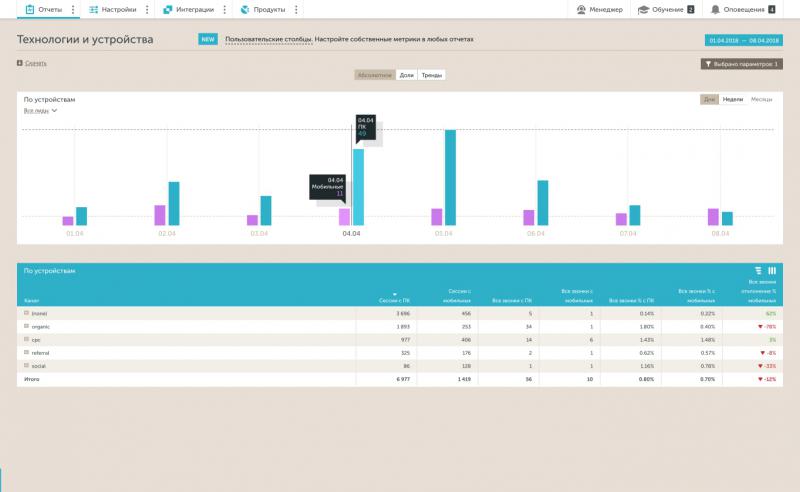This screenshot has height=492, width=800.
Task: Click the Настройки sliders icon
Action: click(x=93, y=9)
